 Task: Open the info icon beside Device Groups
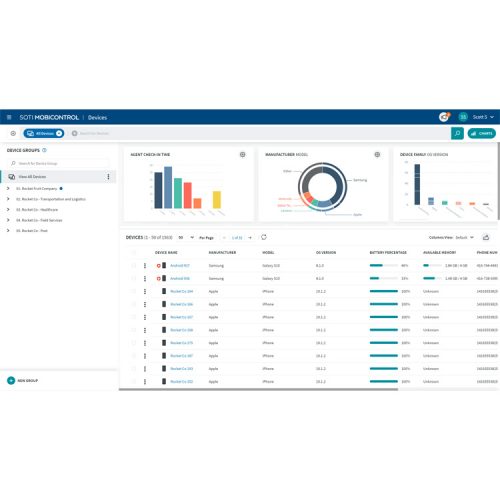point(44,150)
